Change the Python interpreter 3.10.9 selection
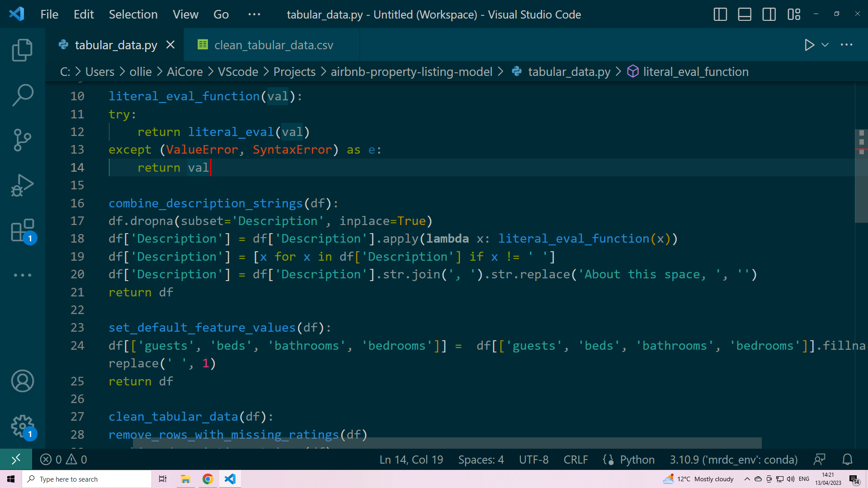Screen dimensions: 868x488 pos(733,460)
